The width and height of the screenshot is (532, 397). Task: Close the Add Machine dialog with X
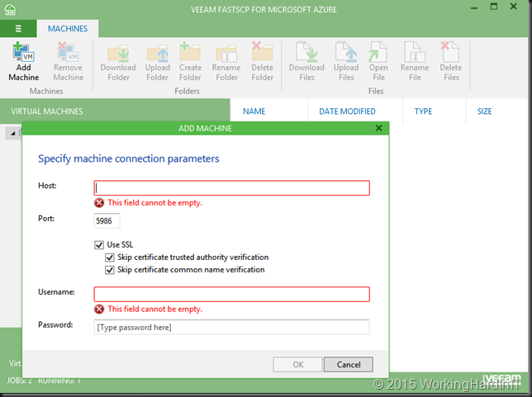click(x=379, y=128)
